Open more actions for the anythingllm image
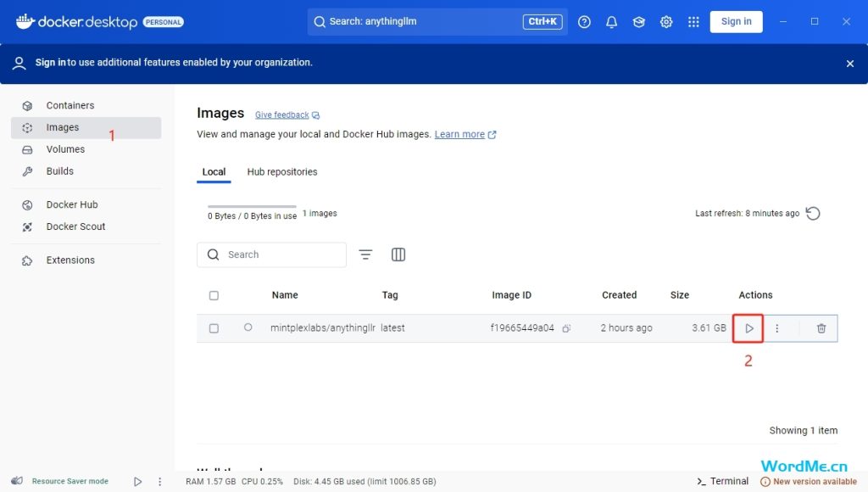 [x=776, y=328]
